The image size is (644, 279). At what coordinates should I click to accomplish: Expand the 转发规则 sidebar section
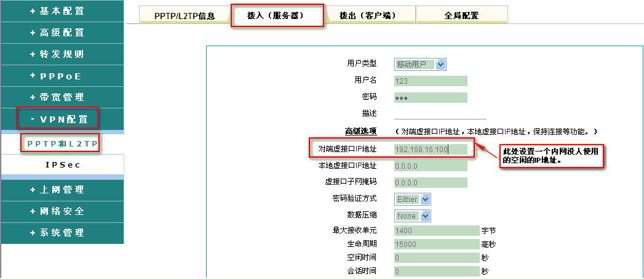[57, 54]
